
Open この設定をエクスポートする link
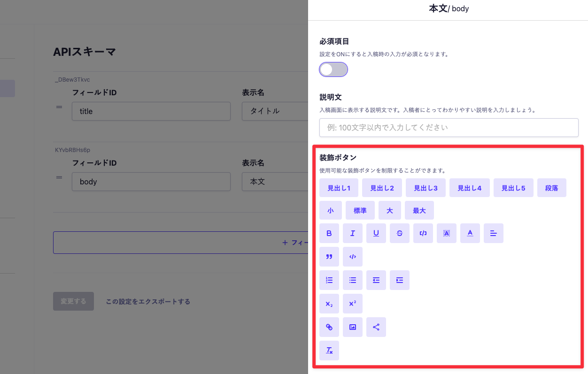[147, 301]
